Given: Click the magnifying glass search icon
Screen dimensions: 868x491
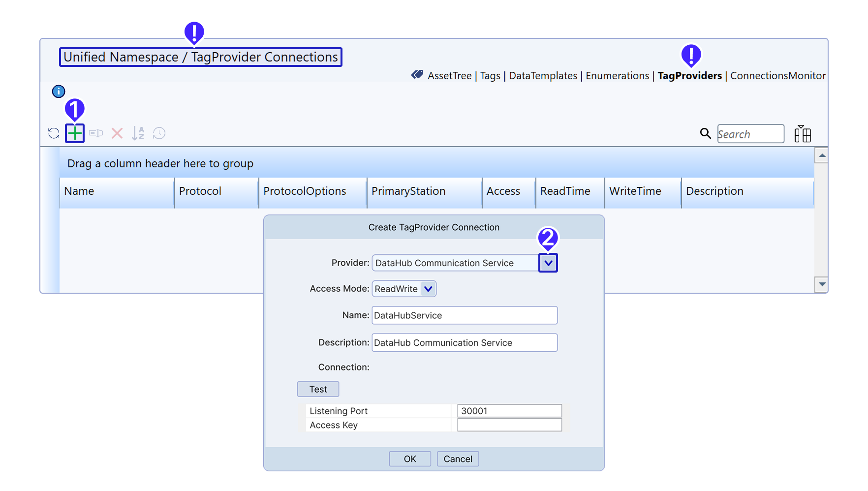Looking at the screenshot, I should pyautogui.click(x=705, y=133).
